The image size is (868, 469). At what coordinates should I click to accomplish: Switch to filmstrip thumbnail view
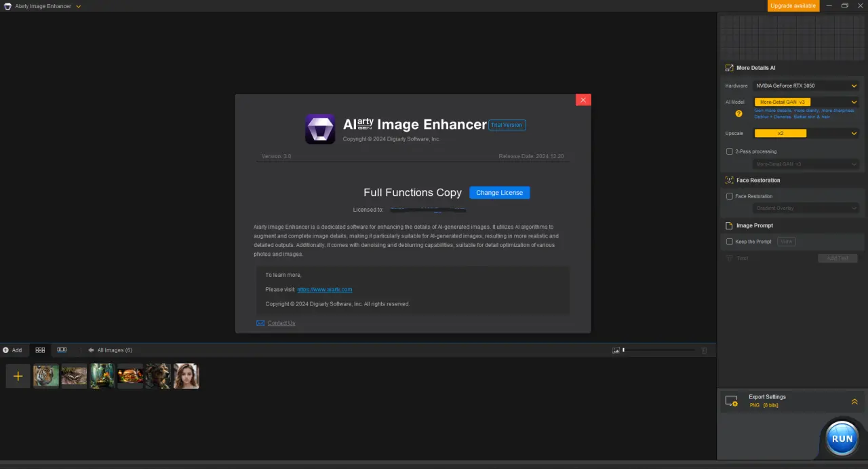[x=62, y=350]
